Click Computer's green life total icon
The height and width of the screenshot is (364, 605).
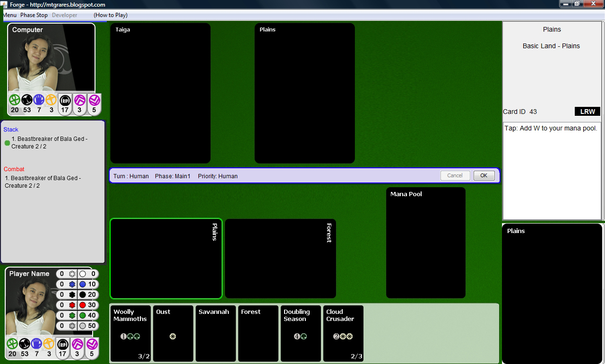click(14, 100)
